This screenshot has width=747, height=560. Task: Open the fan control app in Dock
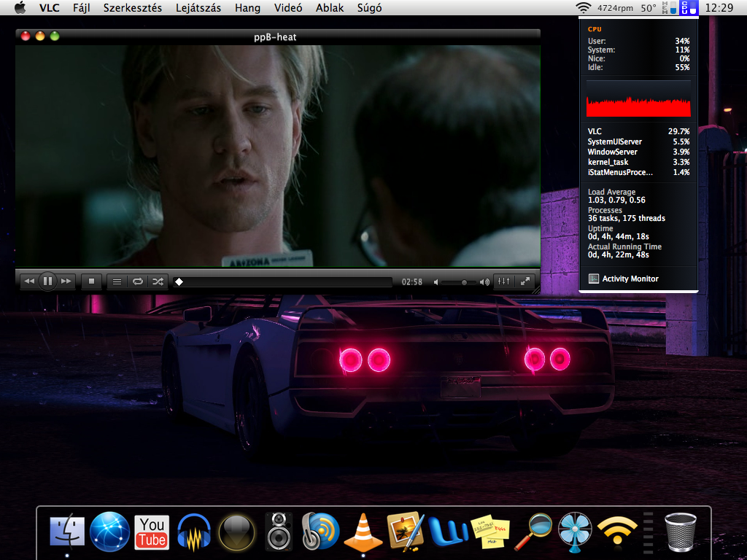tap(575, 532)
